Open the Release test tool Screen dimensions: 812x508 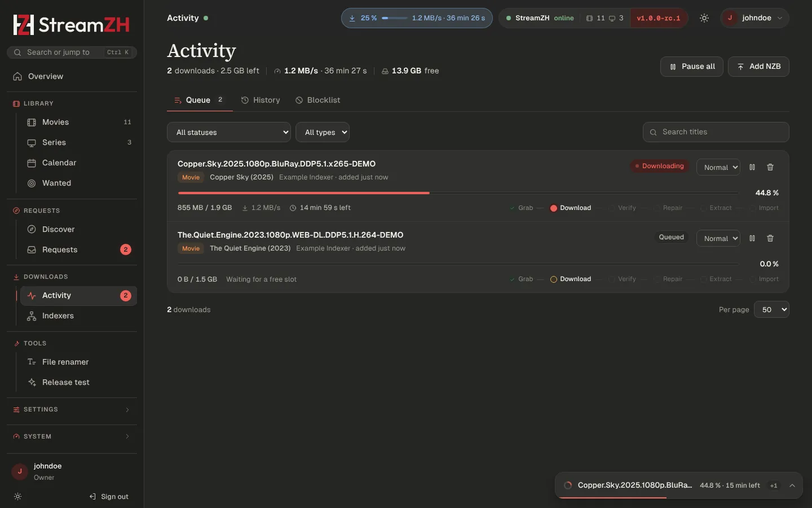[79, 382]
